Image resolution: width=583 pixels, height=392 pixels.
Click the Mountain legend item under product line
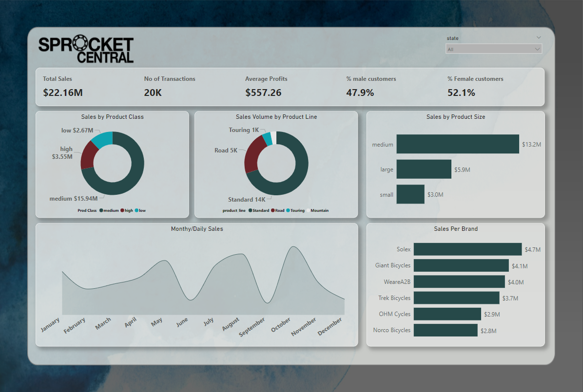tap(319, 211)
